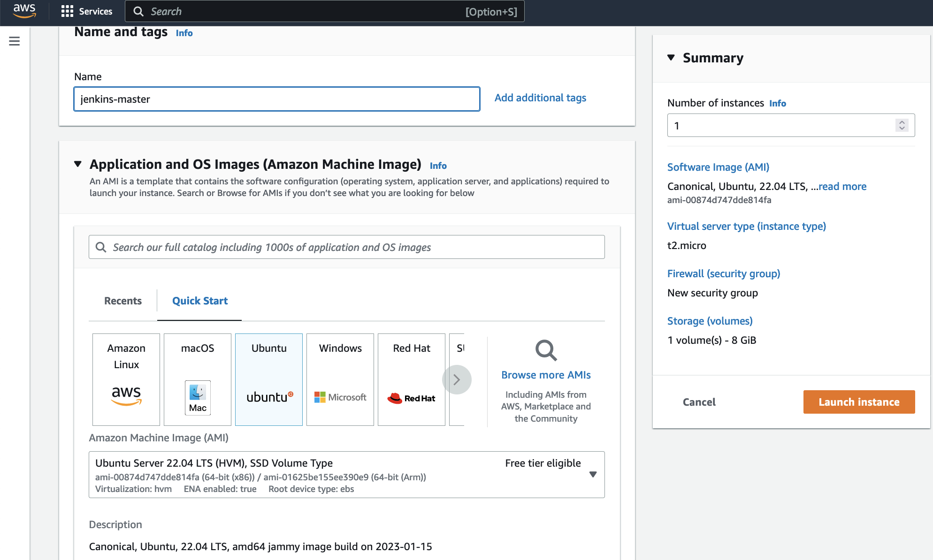
Task: Click Add additional tags
Action: coord(540,98)
